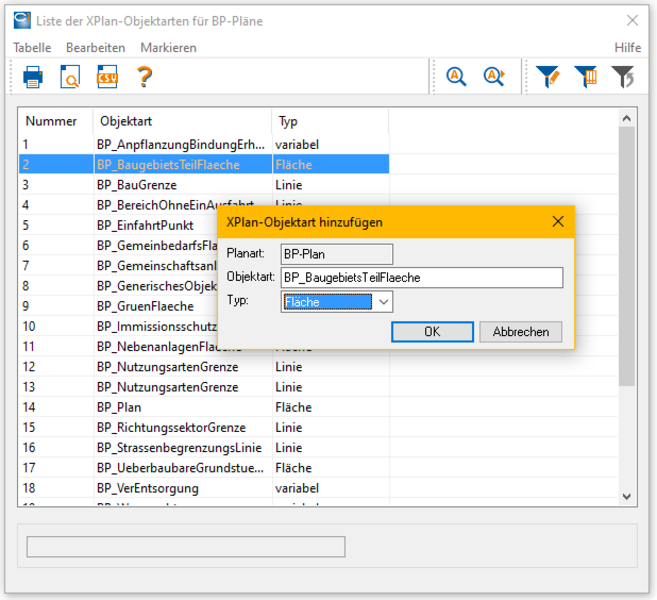Select the BP_StrassenbegrenzungsLinie row
The image size is (657, 600).
click(204, 447)
